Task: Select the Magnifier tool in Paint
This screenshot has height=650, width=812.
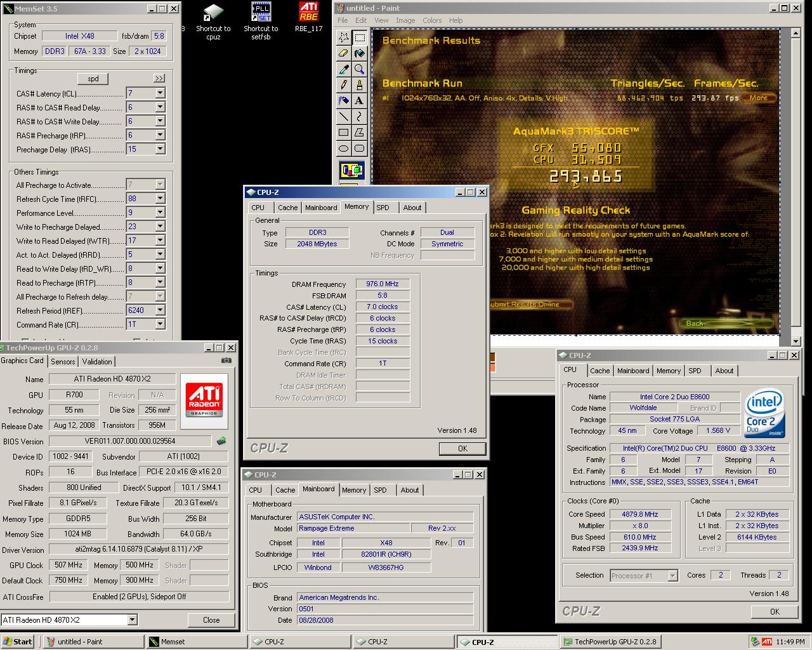Action: 359,69
